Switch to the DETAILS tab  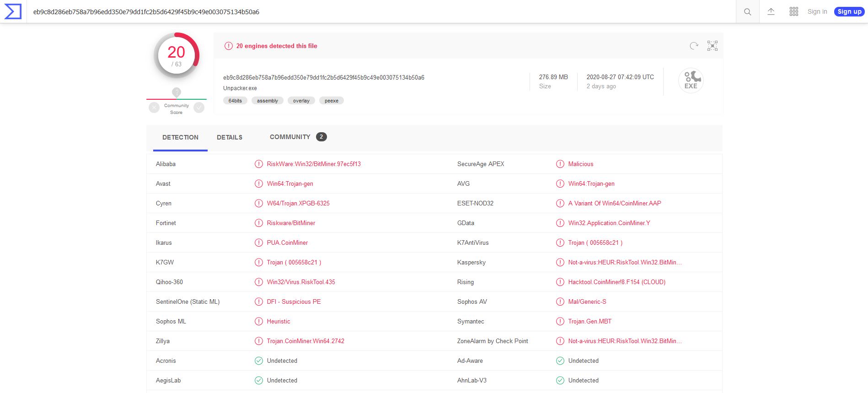230,137
